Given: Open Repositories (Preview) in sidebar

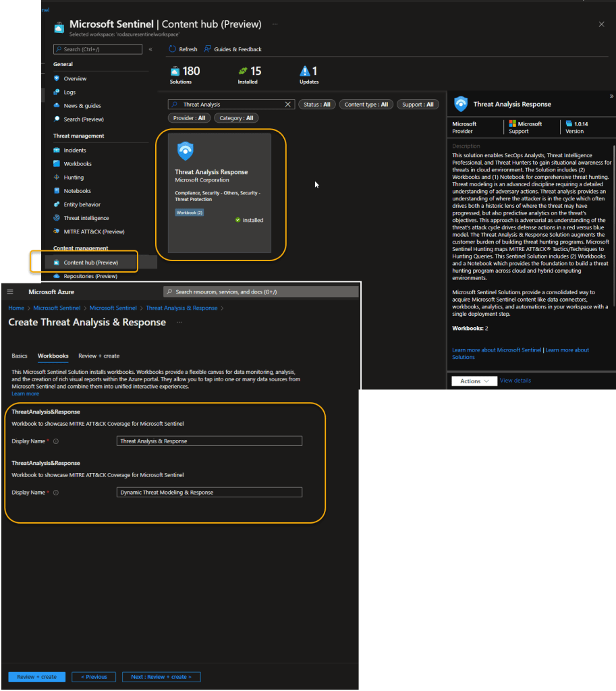Looking at the screenshot, I should point(90,276).
